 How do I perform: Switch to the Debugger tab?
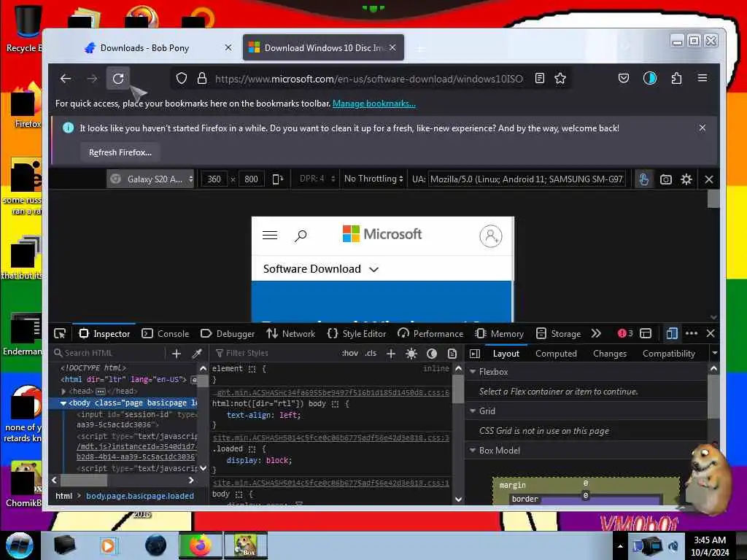[228, 334]
